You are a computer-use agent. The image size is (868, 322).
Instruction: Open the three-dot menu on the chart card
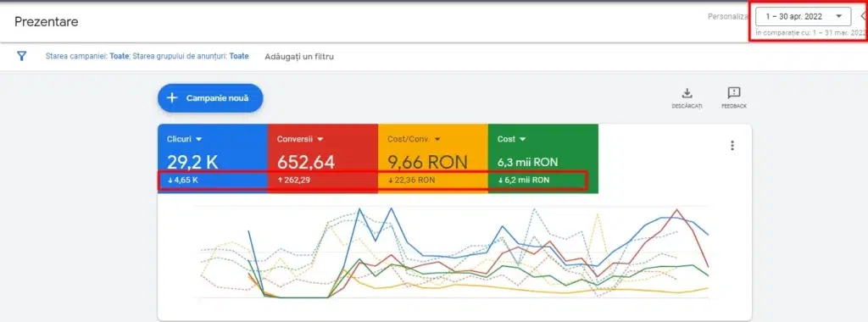click(732, 146)
